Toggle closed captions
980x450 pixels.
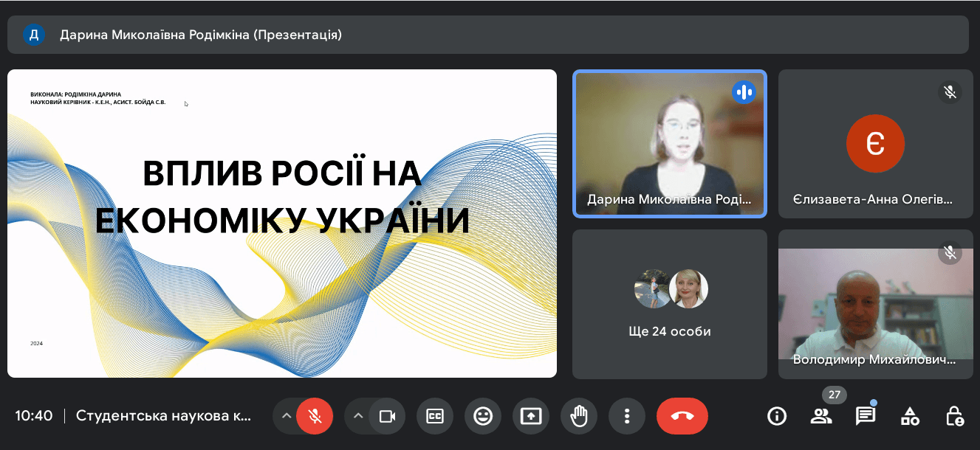(435, 416)
